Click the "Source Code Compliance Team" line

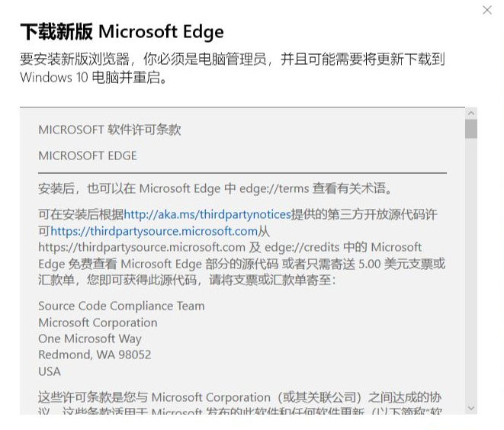pos(121,306)
